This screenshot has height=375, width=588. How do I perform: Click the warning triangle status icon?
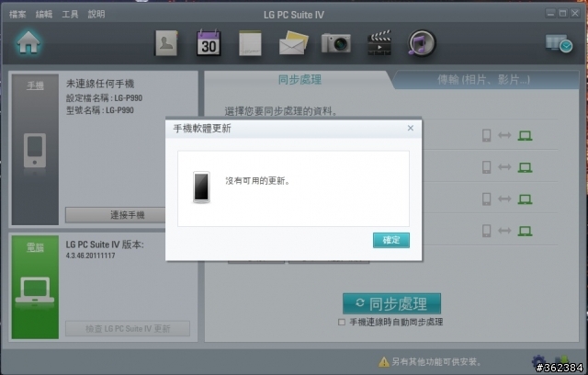(384, 362)
